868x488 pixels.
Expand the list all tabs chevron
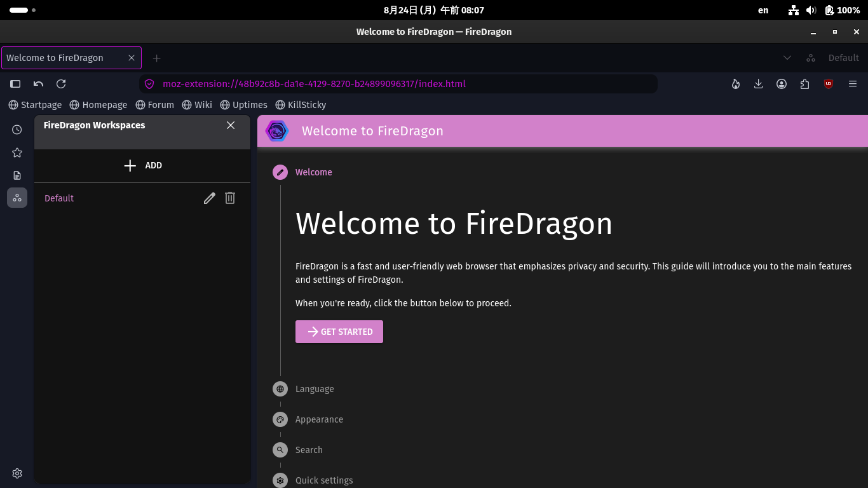pos(787,58)
